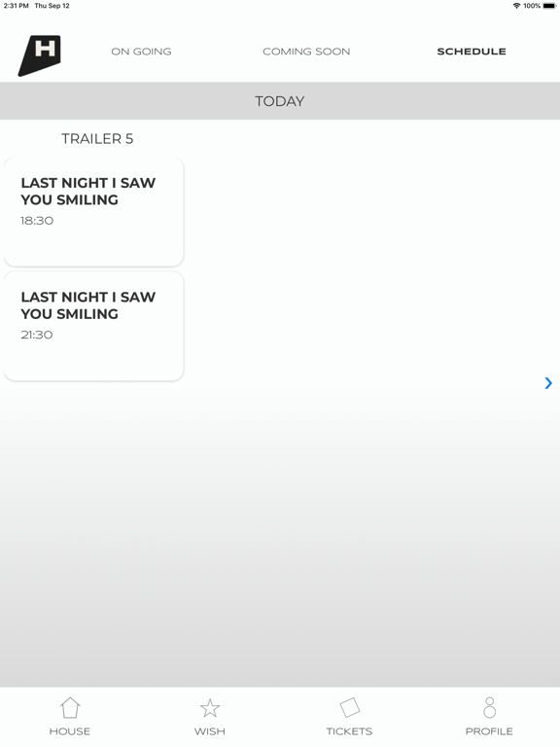Tap the 21:30 showtime text
The image size is (560, 747).
click(x=37, y=335)
